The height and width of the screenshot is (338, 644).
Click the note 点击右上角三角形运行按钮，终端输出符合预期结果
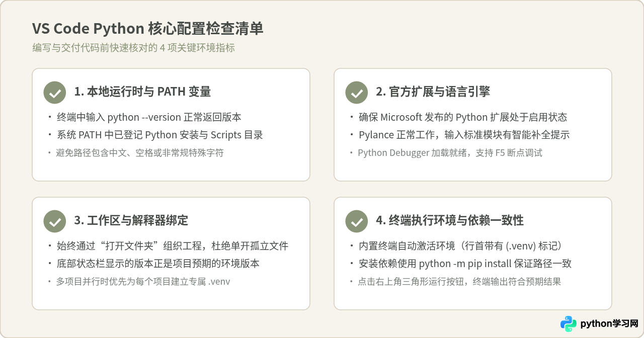pos(459,281)
